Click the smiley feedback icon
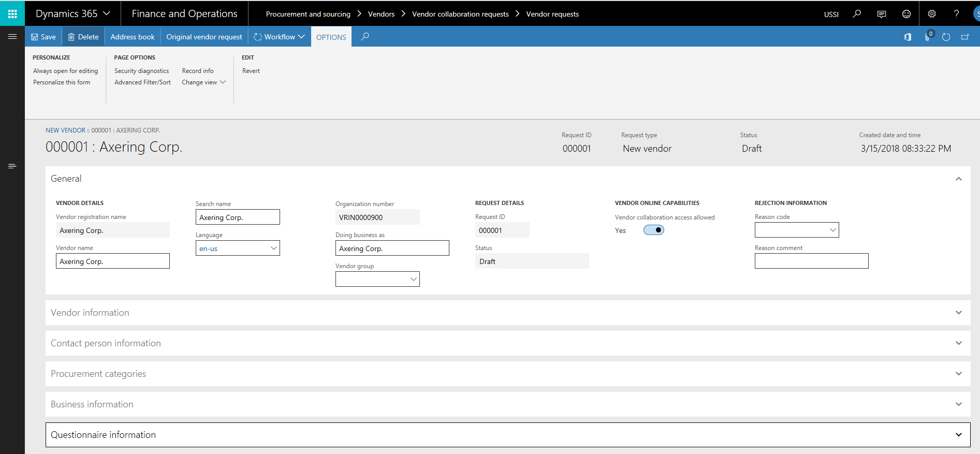 (x=906, y=14)
